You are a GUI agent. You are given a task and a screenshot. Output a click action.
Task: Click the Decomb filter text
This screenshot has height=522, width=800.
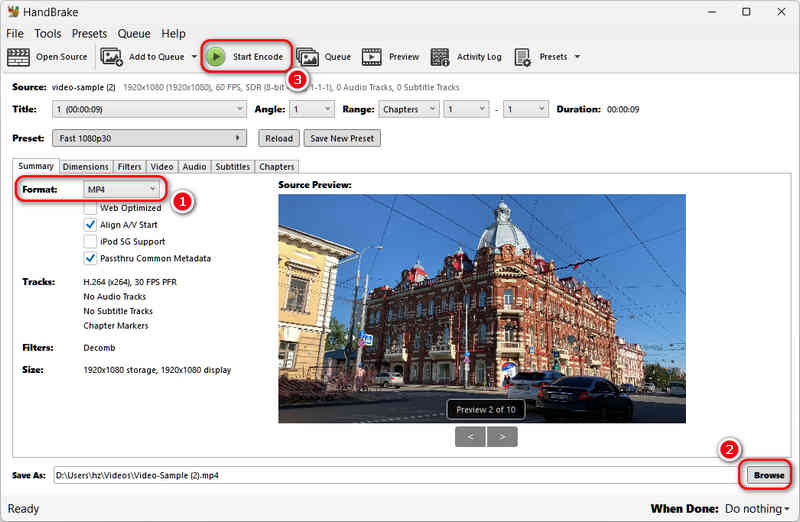click(99, 348)
